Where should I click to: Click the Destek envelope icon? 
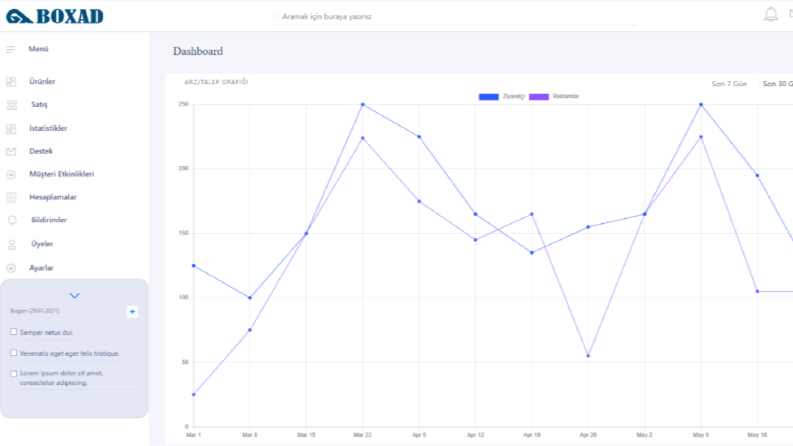(11, 152)
